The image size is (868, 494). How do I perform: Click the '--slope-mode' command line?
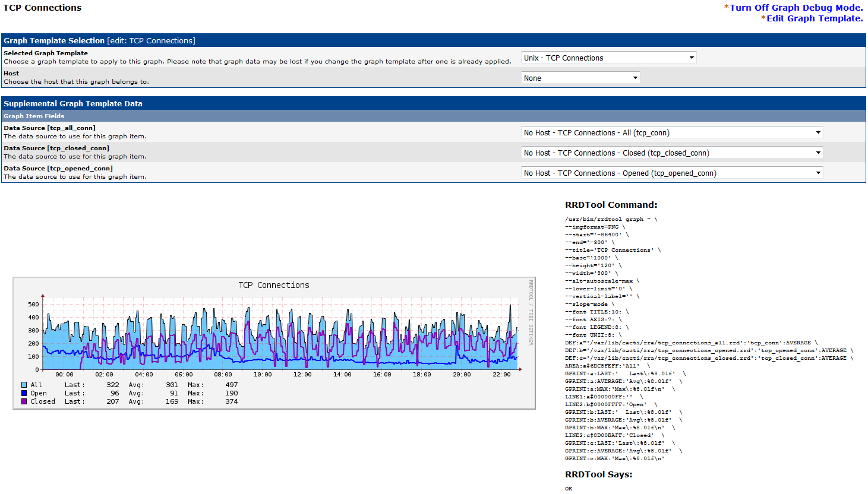click(589, 304)
